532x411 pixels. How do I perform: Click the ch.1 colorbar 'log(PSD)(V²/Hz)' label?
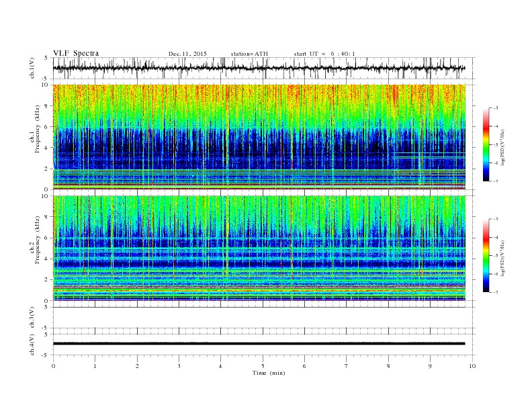pyautogui.click(x=503, y=147)
